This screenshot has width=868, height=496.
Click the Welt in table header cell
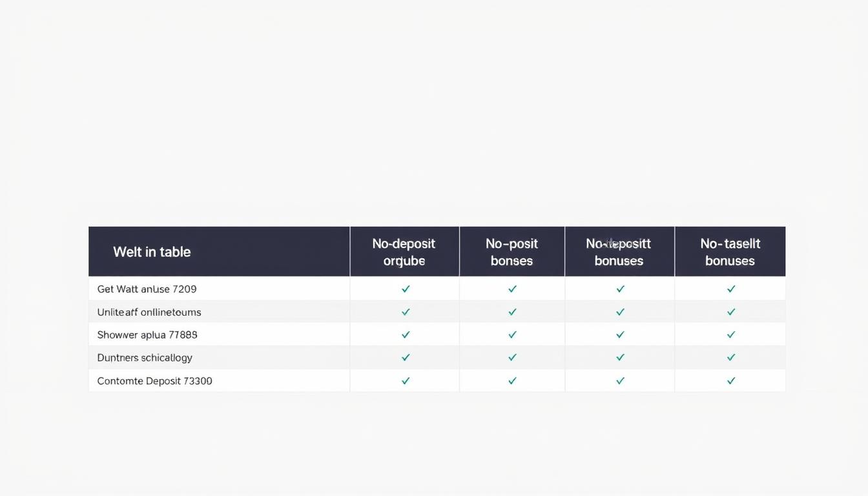click(x=152, y=252)
